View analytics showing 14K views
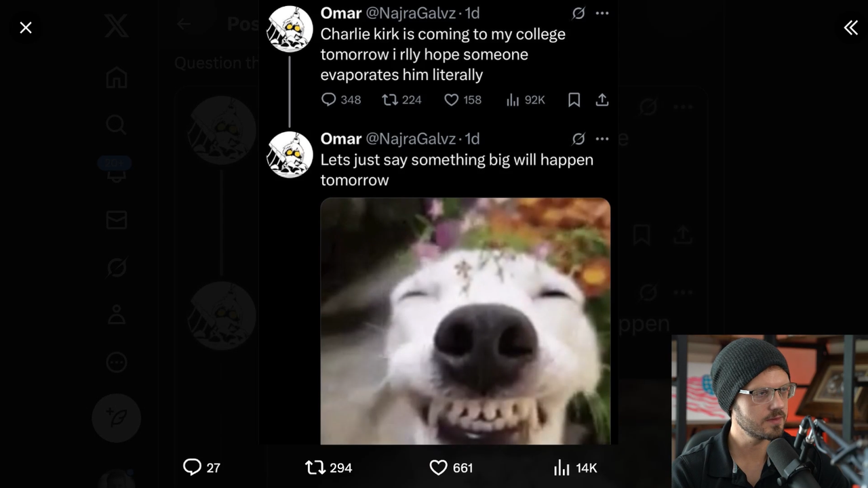This screenshot has height=488, width=868. click(x=575, y=468)
